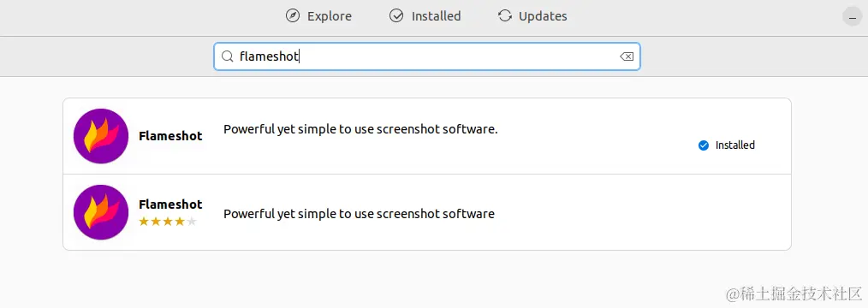Go to the Updates tab
868x308 pixels.
pyautogui.click(x=532, y=16)
